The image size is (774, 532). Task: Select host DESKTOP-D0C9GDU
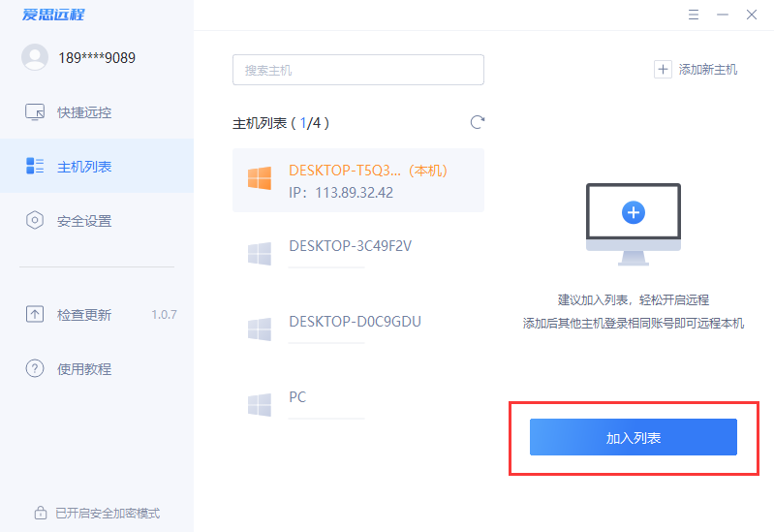(x=355, y=322)
